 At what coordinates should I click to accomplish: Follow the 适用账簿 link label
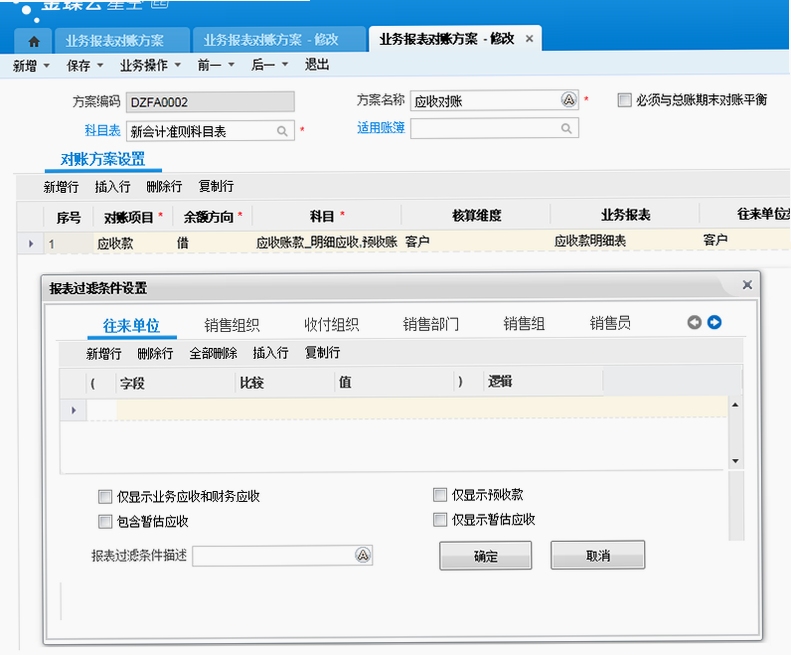(381, 128)
